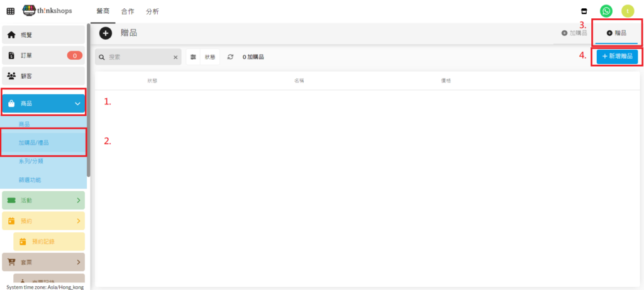Click the refresh icon beside 0 加購品

pyautogui.click(x=231, y=57)
